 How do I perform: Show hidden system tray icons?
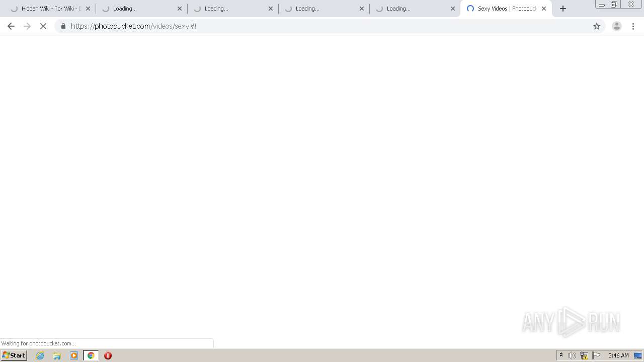(561, 355)
